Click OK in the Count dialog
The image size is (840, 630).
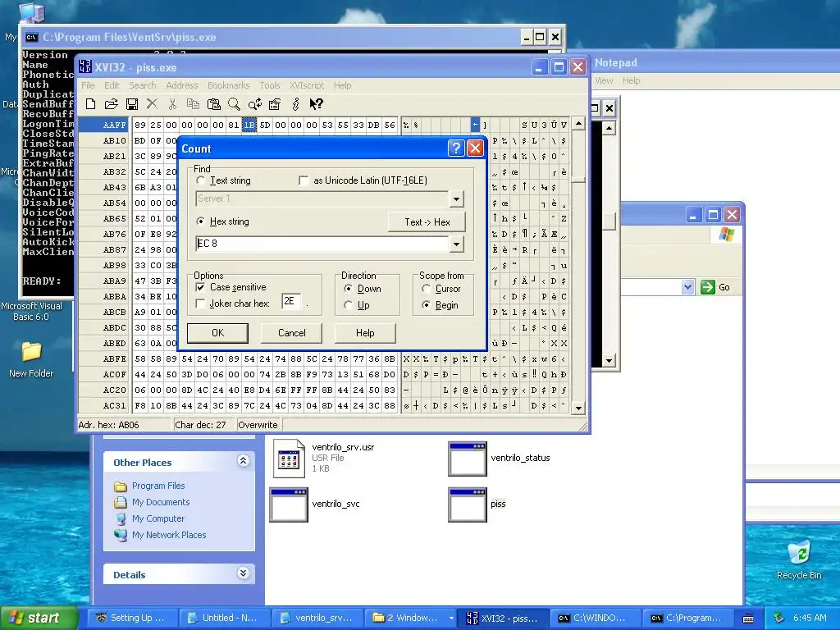point(217,333)
